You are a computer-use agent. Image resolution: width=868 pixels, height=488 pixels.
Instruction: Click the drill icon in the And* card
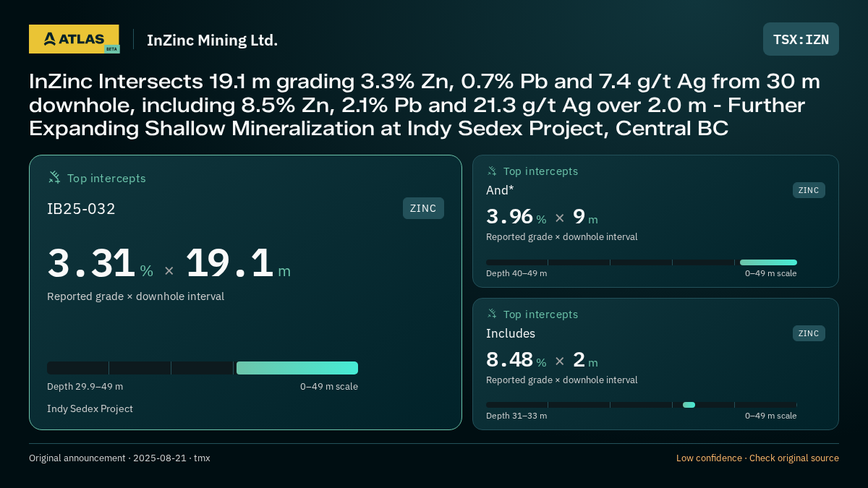[x=492, y=171]
